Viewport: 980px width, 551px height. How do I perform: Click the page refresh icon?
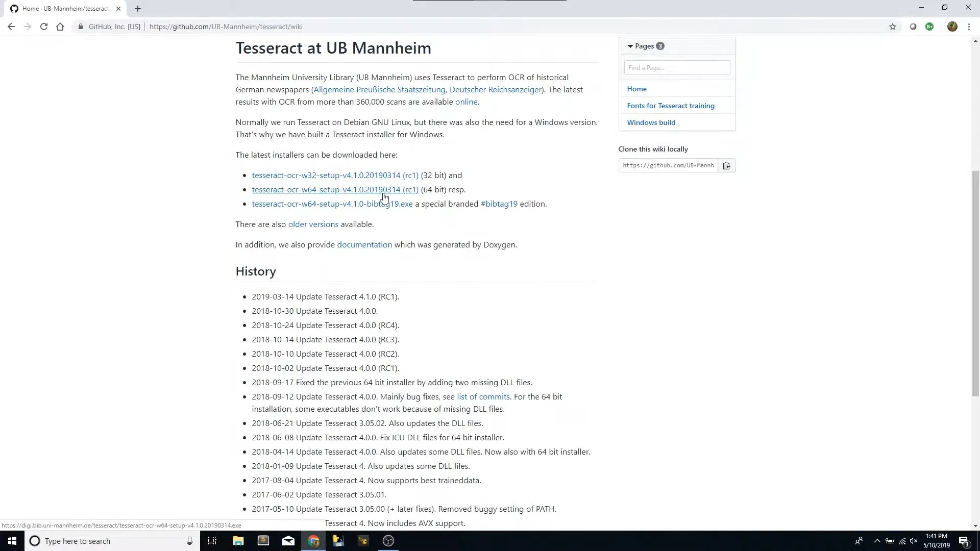coord(44,26)
